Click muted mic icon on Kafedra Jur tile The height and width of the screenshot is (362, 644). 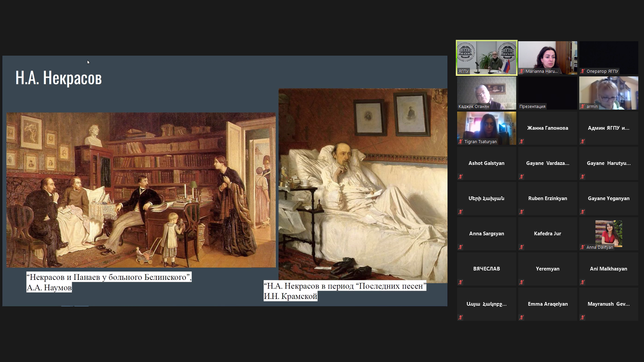pos(522,247)
